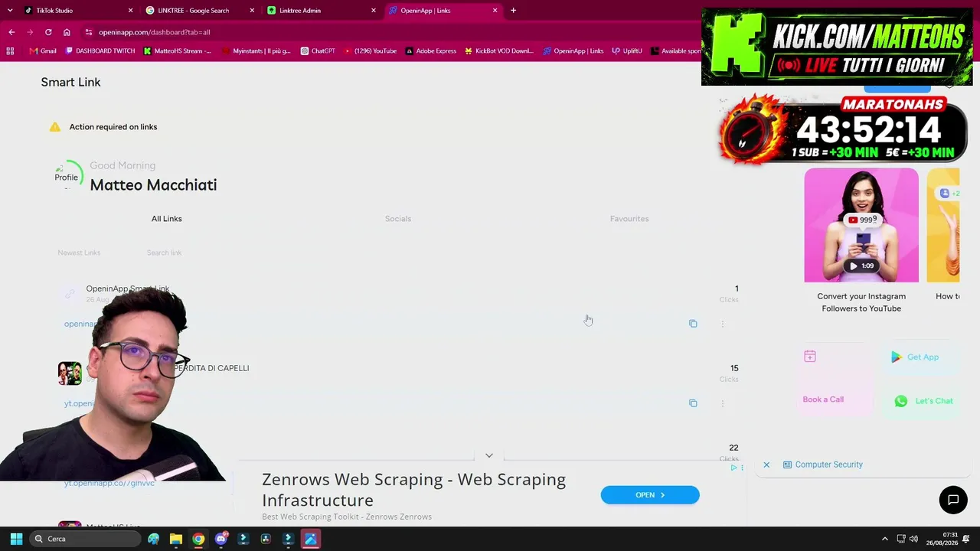
Task: Open the Zenrows Web Scraping ad headline
Action: pyautogui.click(x=413, y=490)
